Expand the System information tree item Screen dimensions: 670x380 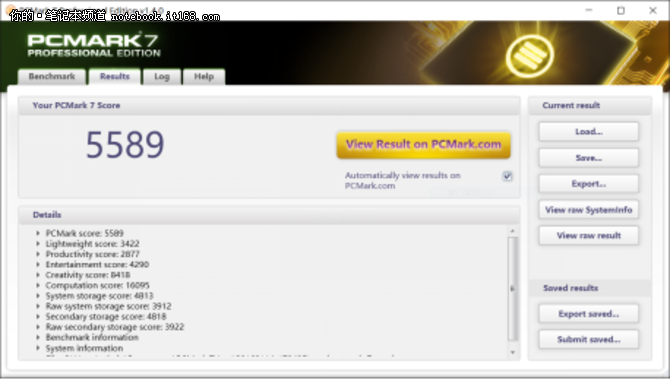tap(38, 348)
